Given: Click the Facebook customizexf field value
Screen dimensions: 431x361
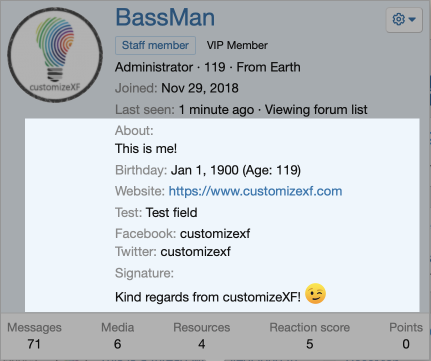Looking at the screenshot, I should click(215, 234).
